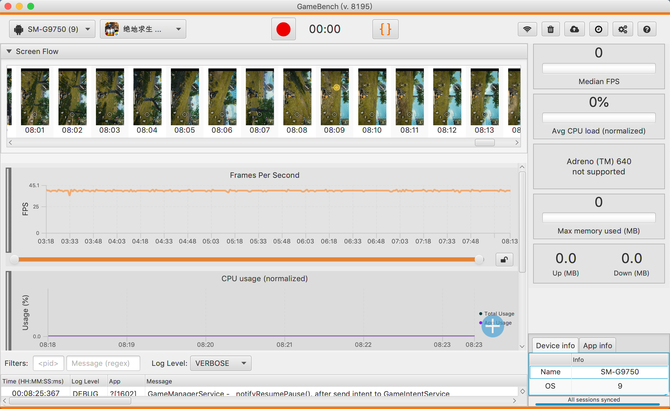Click the Adreno (TM) 640 not supported card
Viewport: 670px width, 409px height.
pyautogui.click(x=599, y=166)
